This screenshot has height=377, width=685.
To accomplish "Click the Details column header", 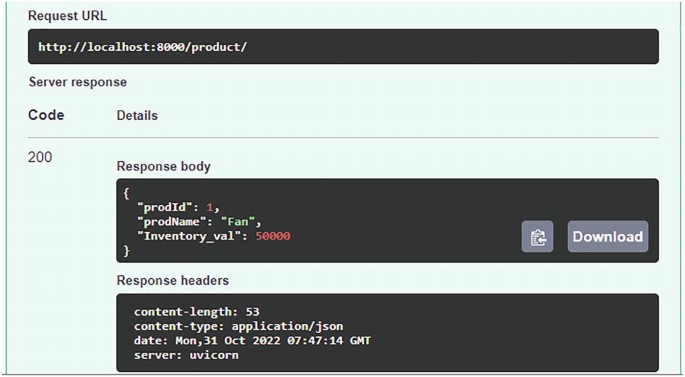I will (137, 115).
